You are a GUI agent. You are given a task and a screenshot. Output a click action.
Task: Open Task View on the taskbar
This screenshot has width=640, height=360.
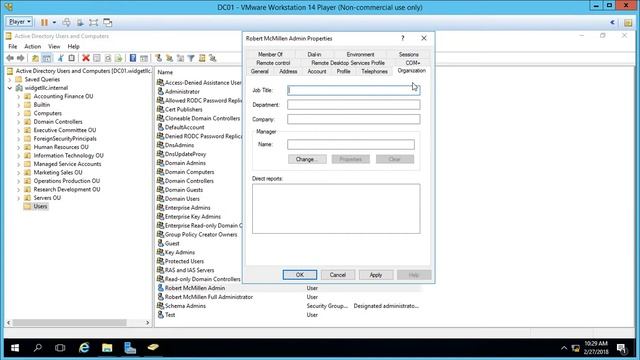click(60, 348)
